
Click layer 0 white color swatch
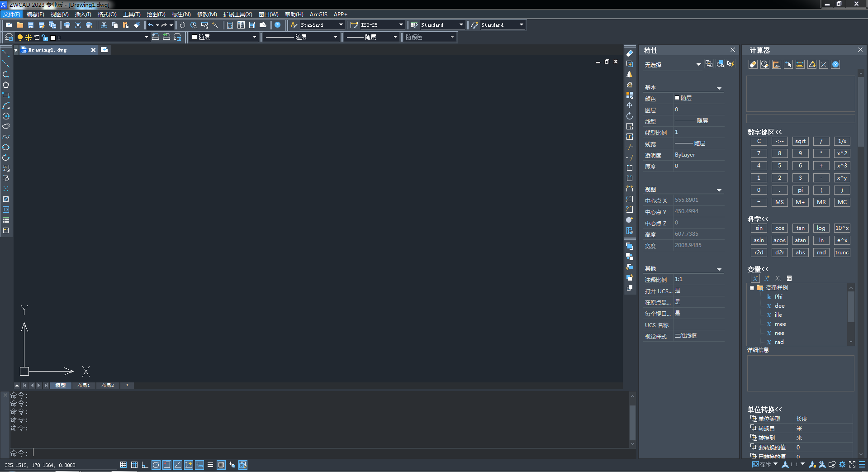coord(53,38)
